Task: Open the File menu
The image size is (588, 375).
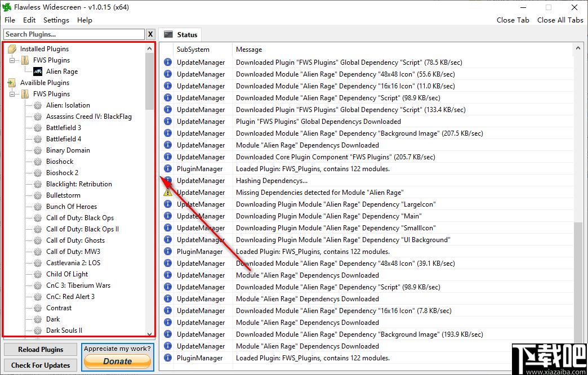Action: [10, 20]
